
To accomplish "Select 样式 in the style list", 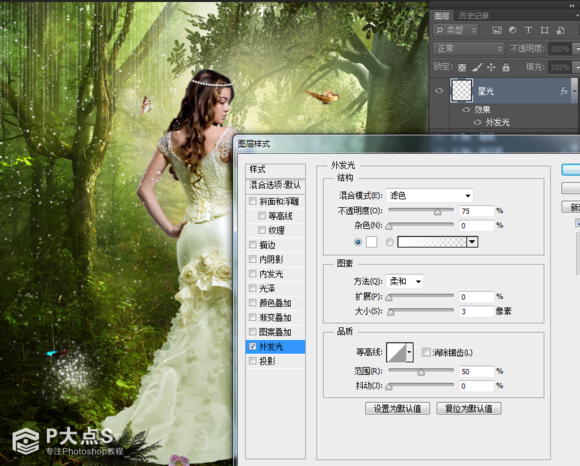I will pos(276,170).
